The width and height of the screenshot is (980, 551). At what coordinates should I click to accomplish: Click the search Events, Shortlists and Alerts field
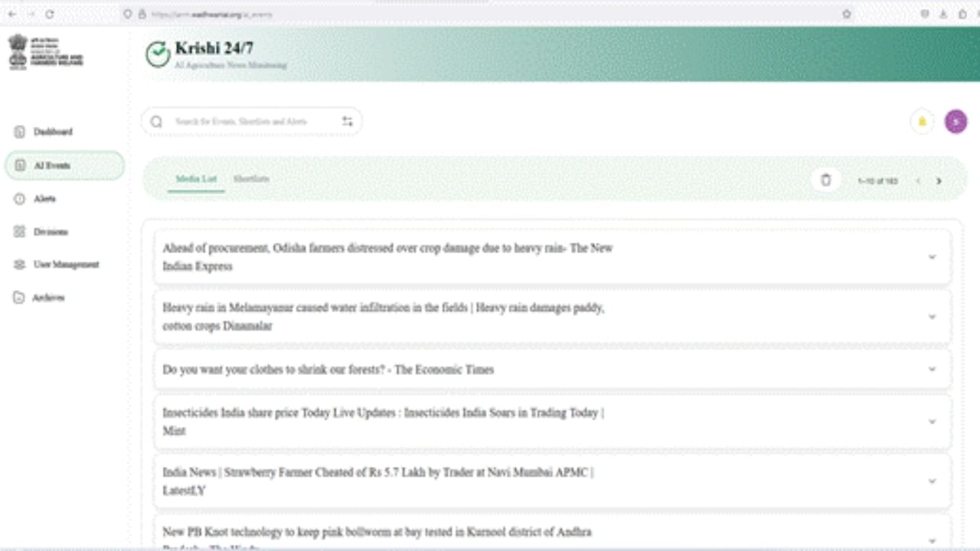[x=252, y=122]
